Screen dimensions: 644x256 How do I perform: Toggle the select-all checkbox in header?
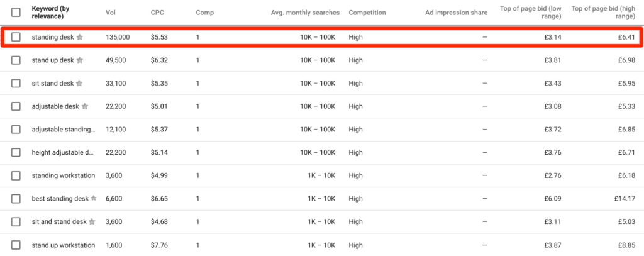[16, 12]
